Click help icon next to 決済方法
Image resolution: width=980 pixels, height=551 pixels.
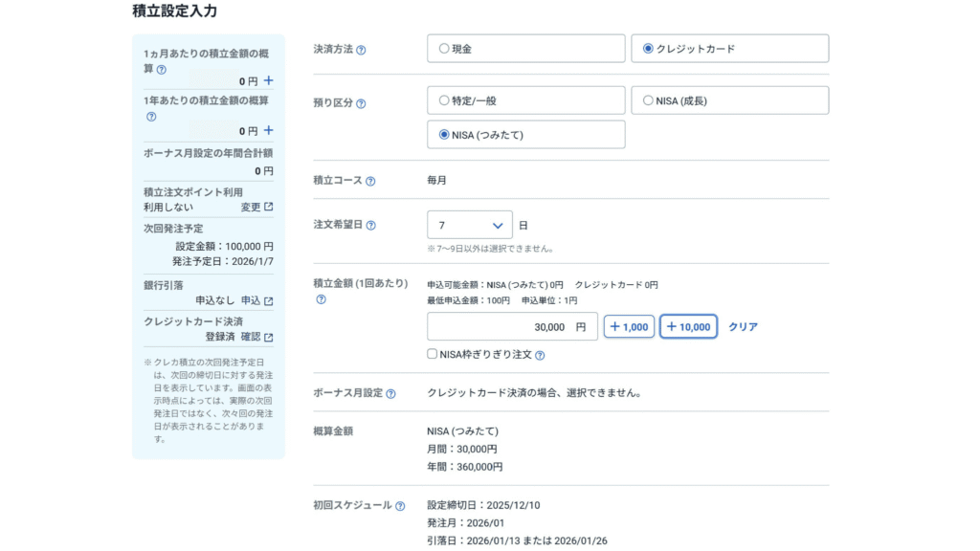(x=361, y=50)
